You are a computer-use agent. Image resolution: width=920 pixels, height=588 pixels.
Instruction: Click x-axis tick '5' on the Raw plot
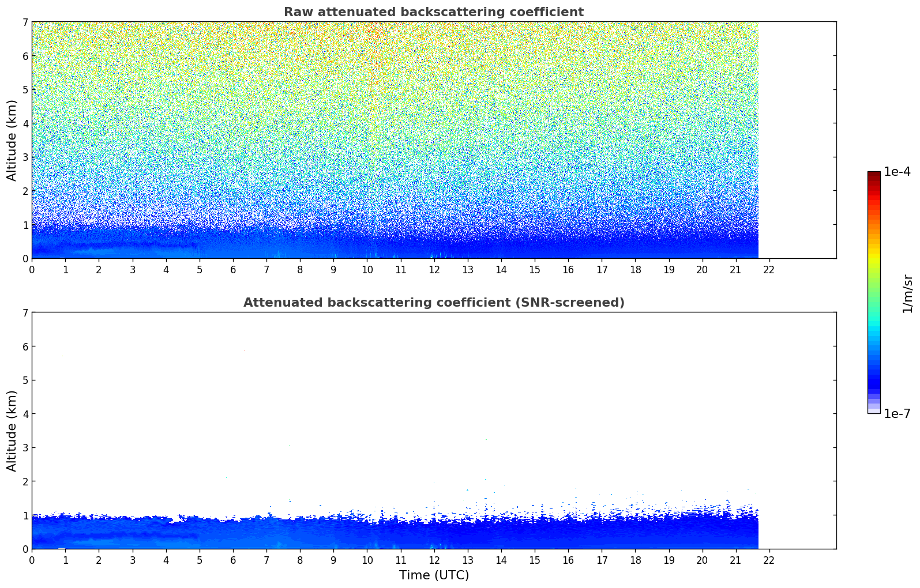click(200, 269)
